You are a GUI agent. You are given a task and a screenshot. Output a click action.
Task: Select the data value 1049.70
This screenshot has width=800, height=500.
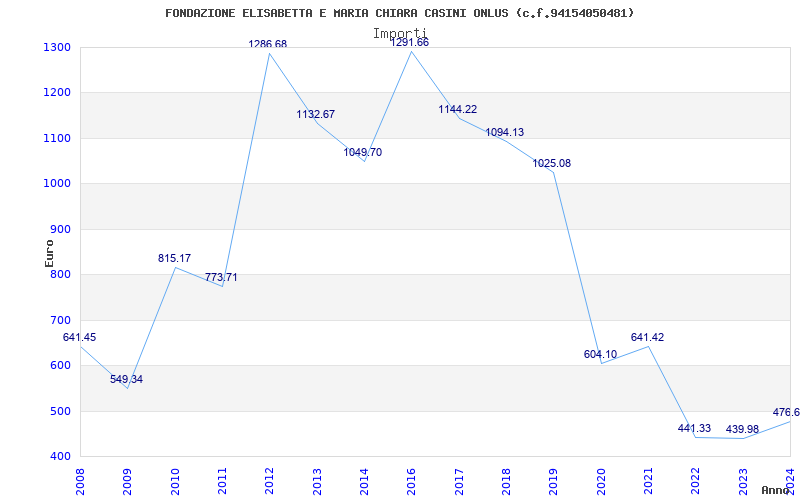(363, 152)
